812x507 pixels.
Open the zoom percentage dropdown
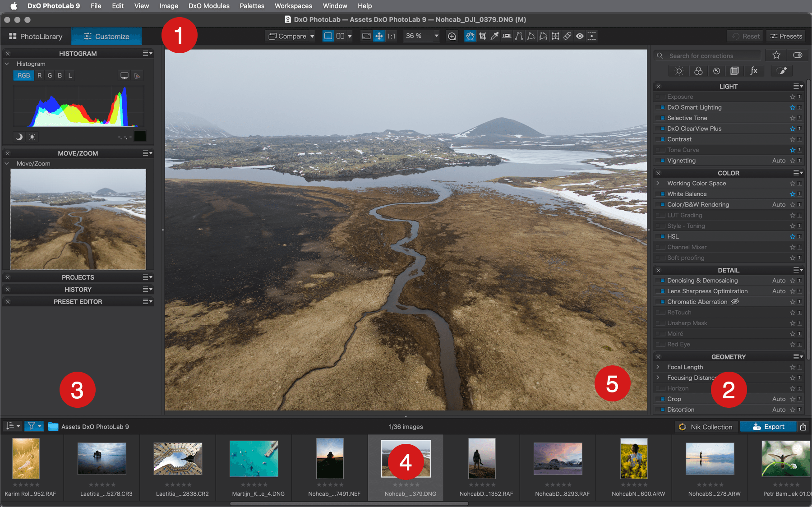click(x=436, y=36)
